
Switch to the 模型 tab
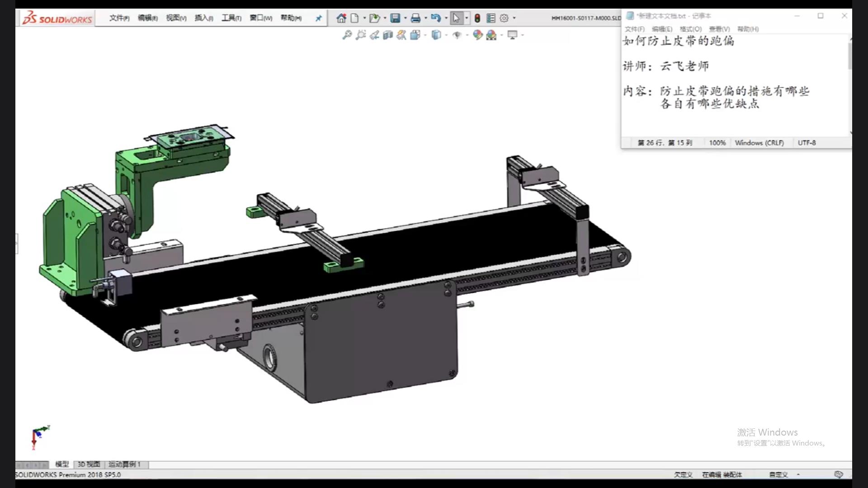click(x=62, y=464)
